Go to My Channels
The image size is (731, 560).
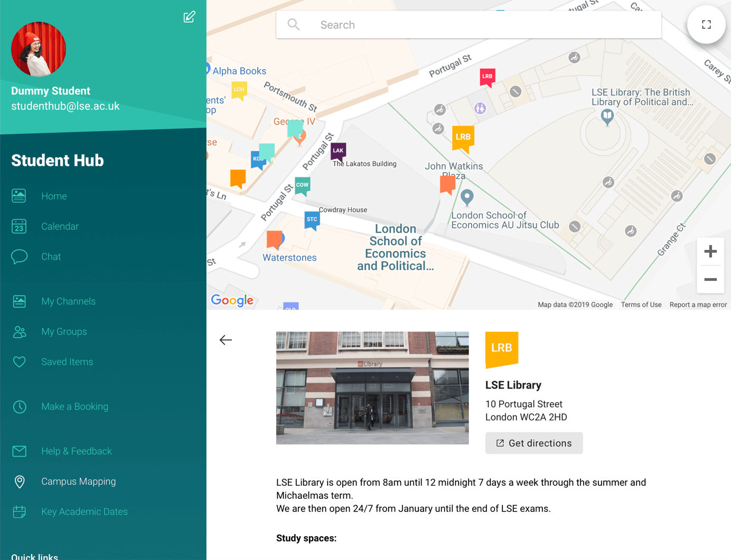pos(68,301)
